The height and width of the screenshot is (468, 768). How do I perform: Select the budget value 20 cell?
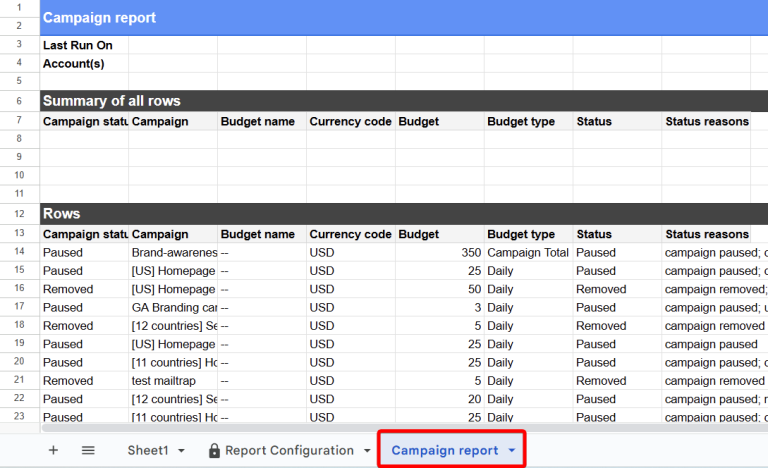click(x=439, y=399)
